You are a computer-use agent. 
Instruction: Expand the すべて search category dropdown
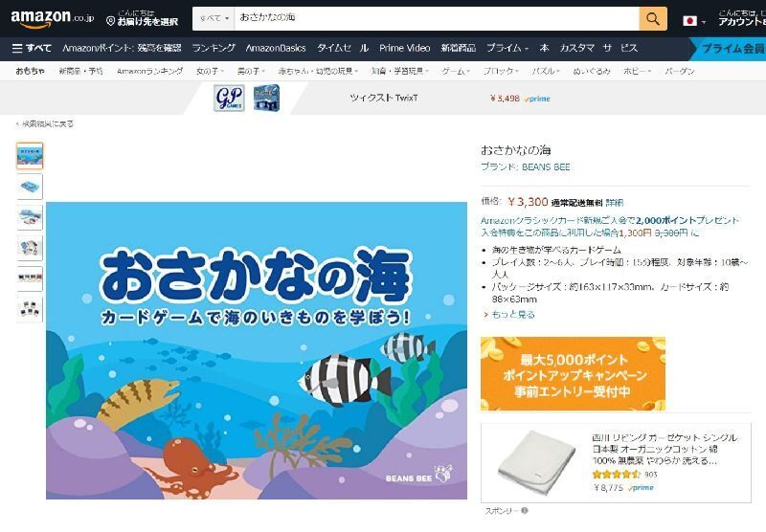214,18
